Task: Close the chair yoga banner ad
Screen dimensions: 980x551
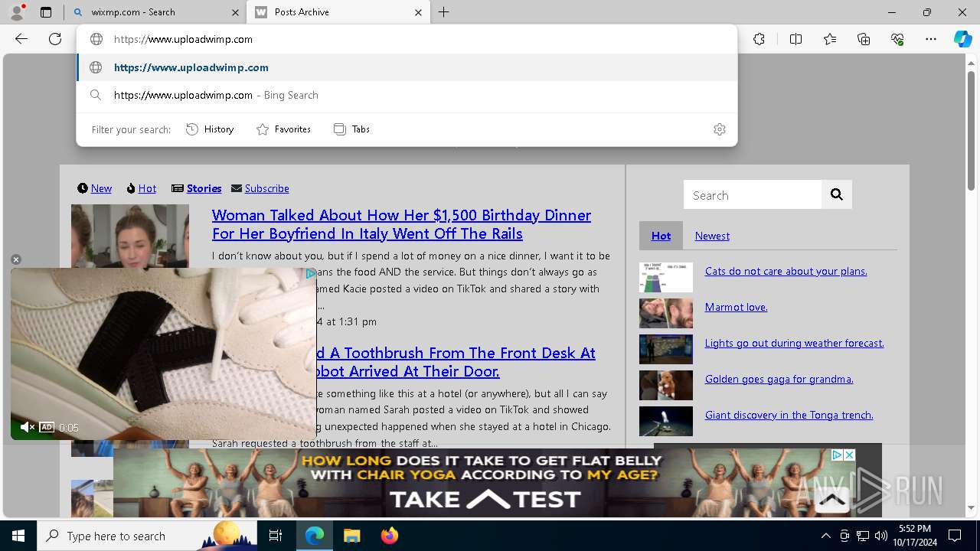Action: pos(849,455)
